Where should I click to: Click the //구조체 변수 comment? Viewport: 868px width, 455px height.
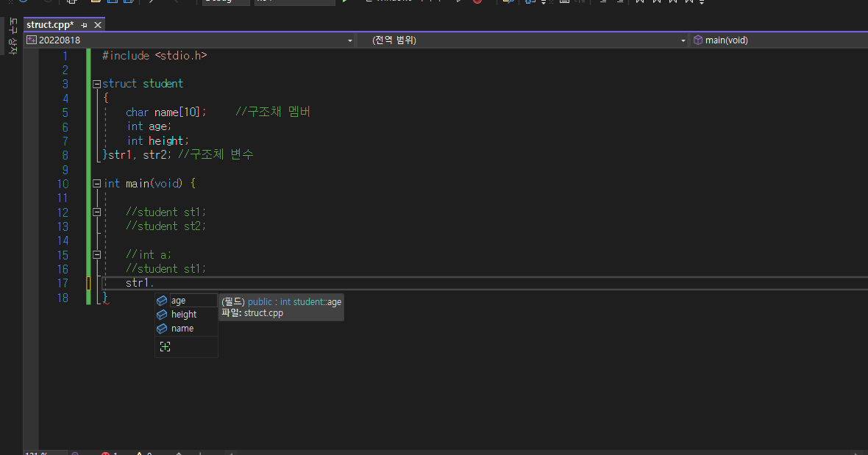pos(216,154)
